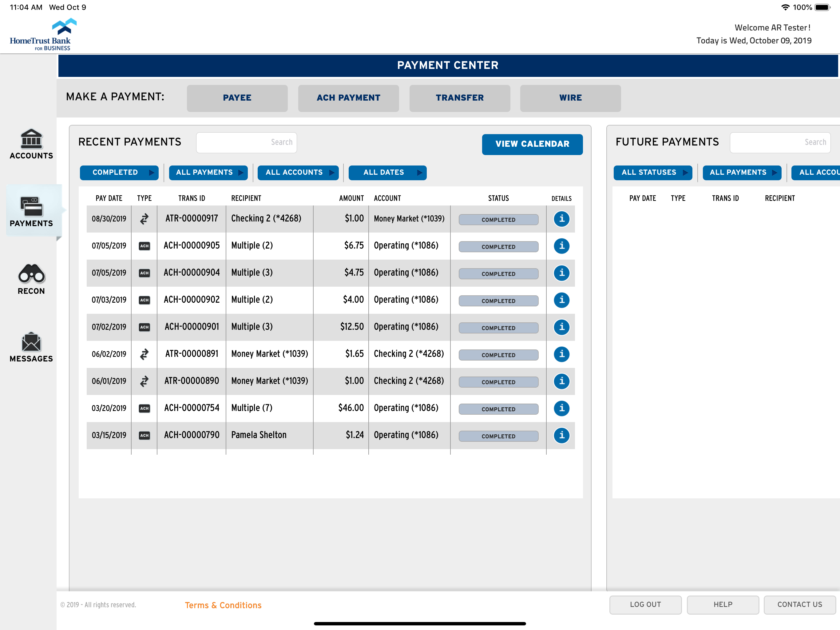840x630 pixels.
Task: Click ACH type icon for ACH-00000790
Action: point(144,436)
